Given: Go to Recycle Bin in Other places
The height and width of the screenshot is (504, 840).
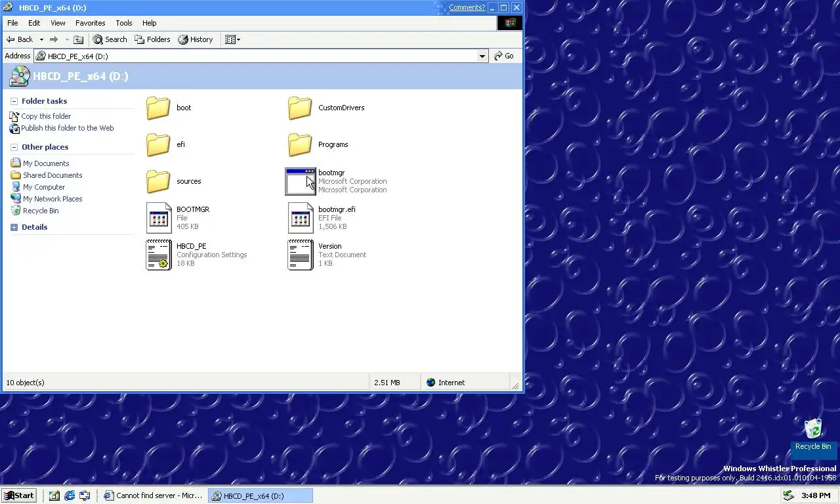Looking at the screenshot, I should pyautogui.click(x=41, y=211).
